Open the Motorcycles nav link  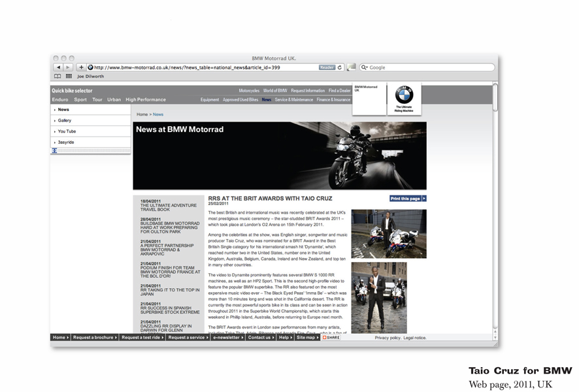click(249, 90)
